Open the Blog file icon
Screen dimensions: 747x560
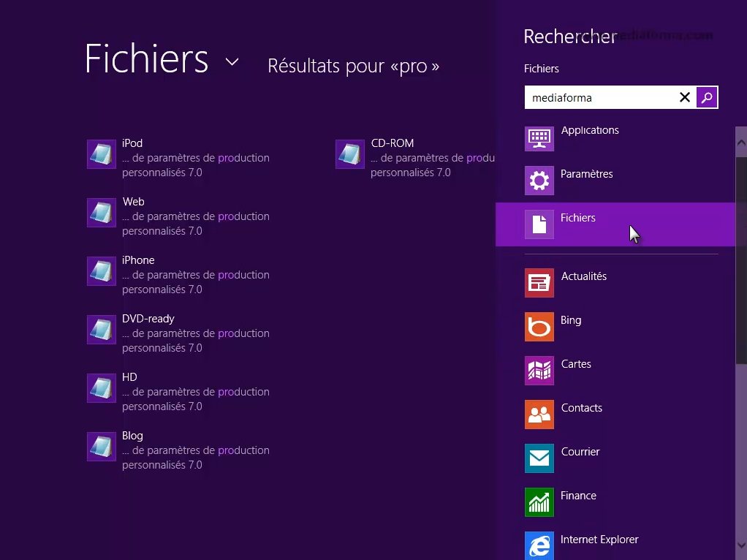pos(102,447)
